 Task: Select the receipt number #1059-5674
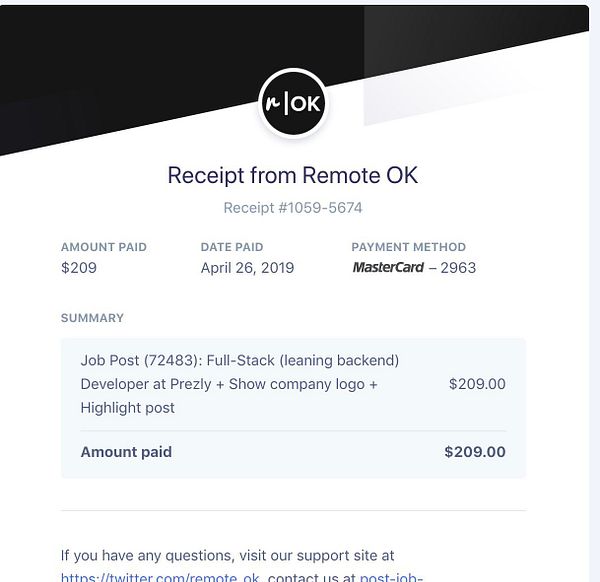pos(292,208)
